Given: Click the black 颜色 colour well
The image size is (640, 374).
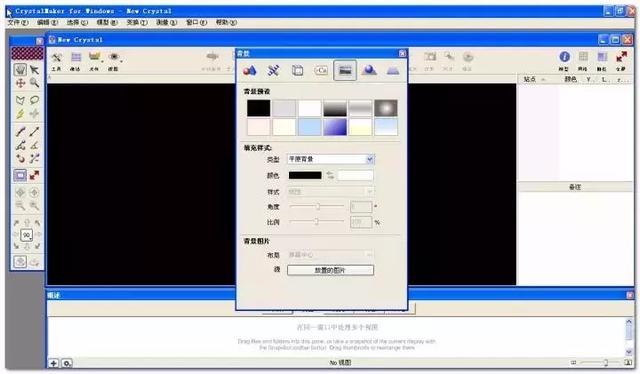Looking at the screenshot, I should tap(305, 176).
